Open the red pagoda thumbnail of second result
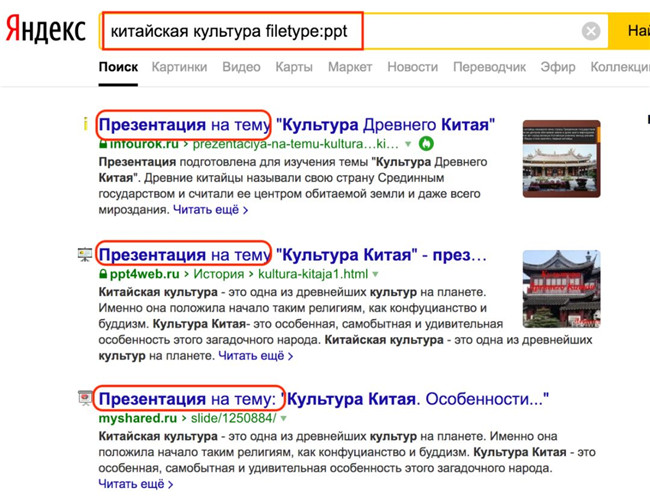 (x=561, y=289)
